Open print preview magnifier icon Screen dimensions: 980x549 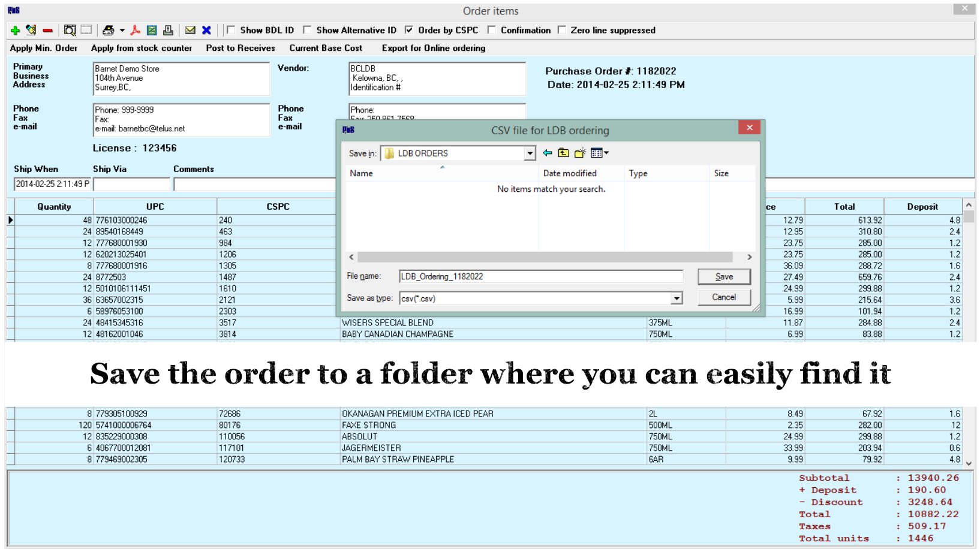point(70,30)
